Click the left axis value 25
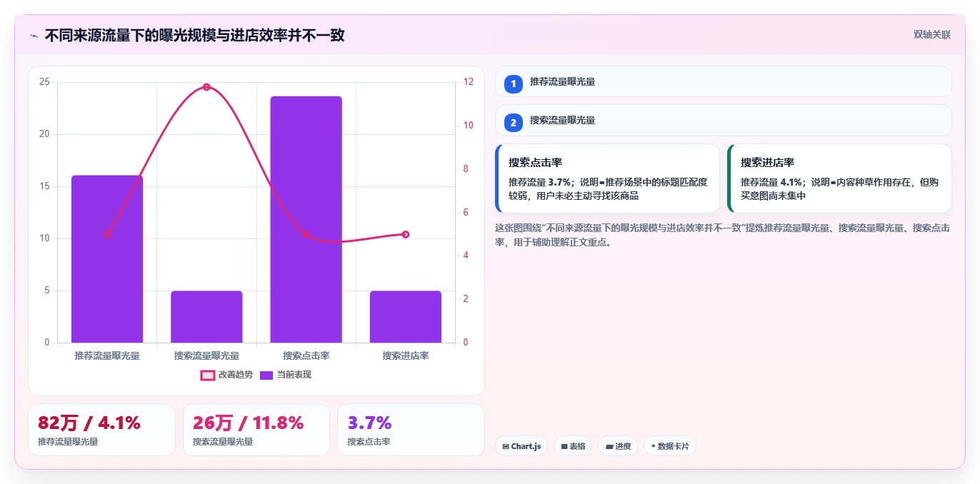Screen dimensions: 980x484 click(44, 82)
